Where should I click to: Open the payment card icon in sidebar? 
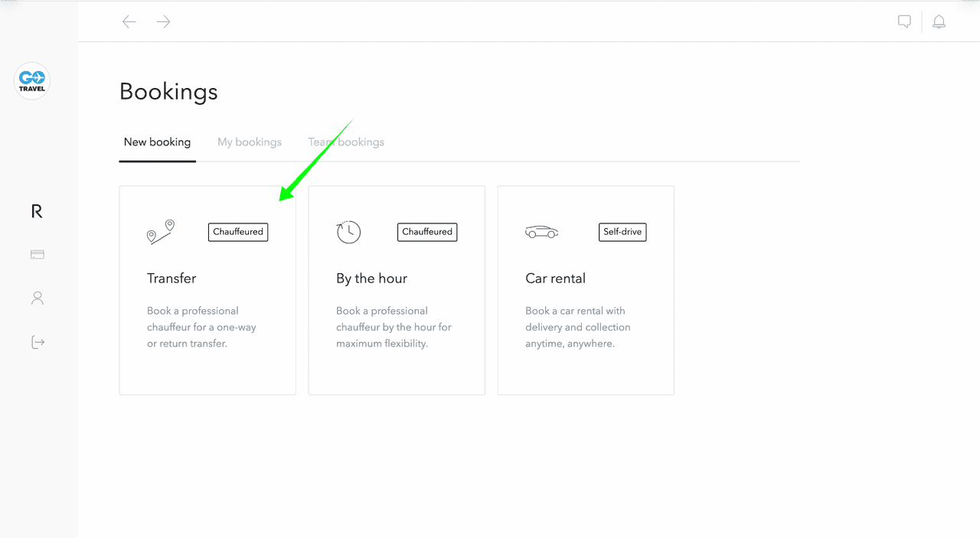[38, 255]
